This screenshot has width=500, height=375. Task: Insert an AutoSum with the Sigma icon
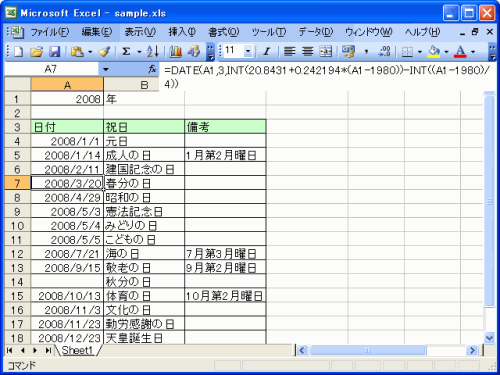[126, 52]
